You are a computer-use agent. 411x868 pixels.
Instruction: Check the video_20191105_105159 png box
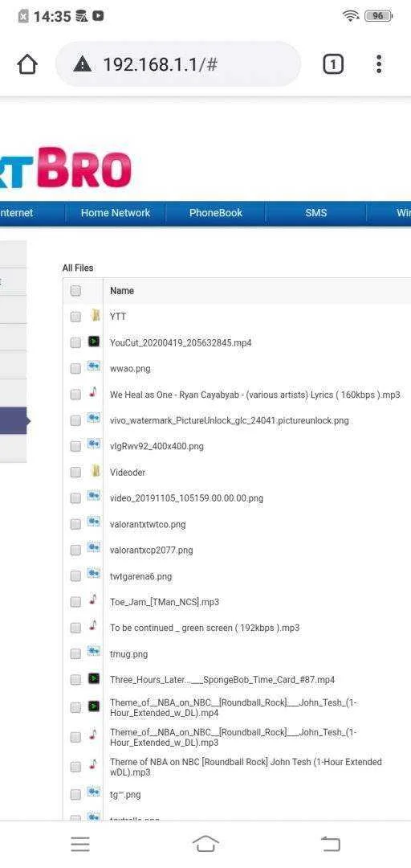coord(75,498)
